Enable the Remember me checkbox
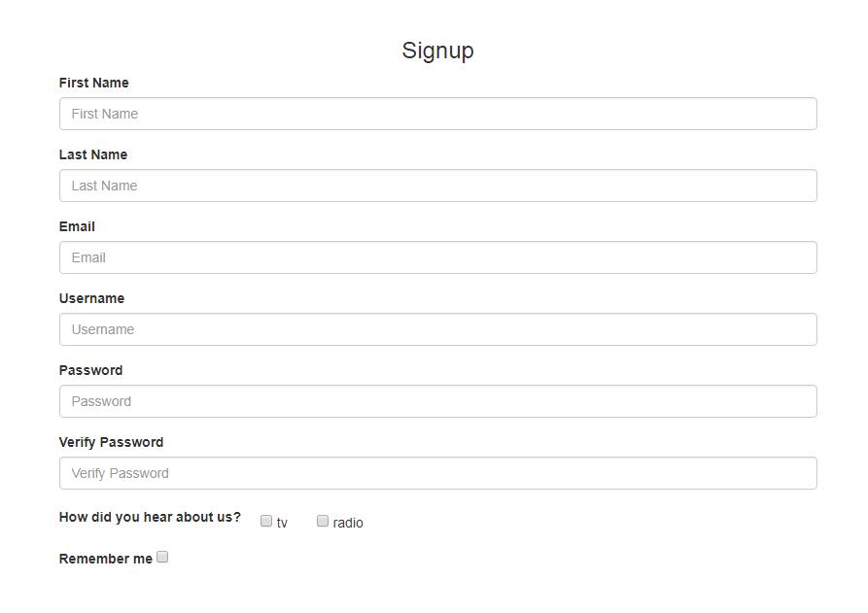The image size is (868, 613). click(x=162, y=557)
